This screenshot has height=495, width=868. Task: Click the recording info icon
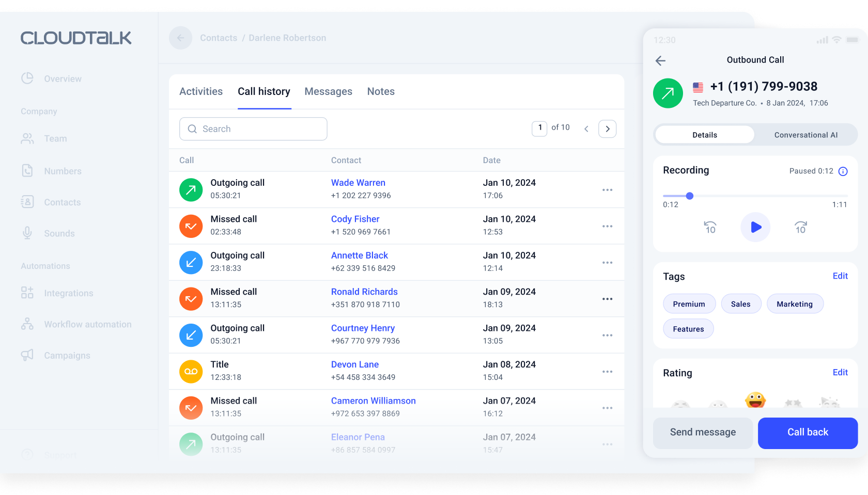pos(843,171)
